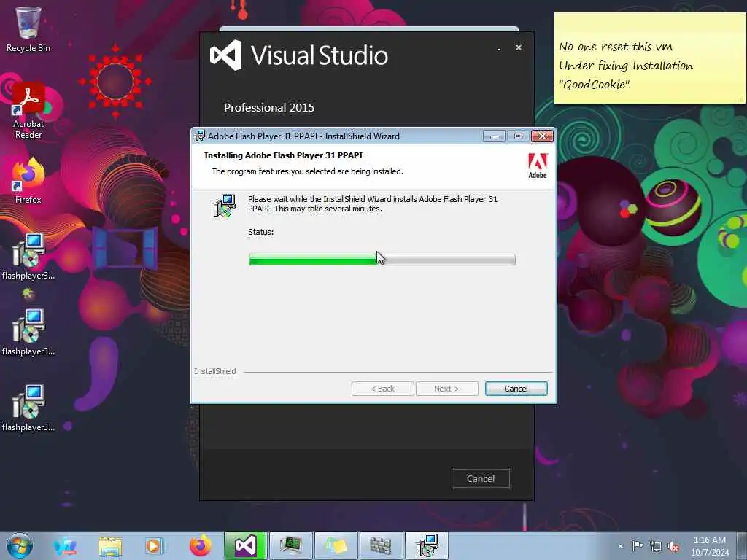Open the Recycle Bin desktop icon
Image resolution: width=747 pixels, height=560 pixels.
point(28,29)
